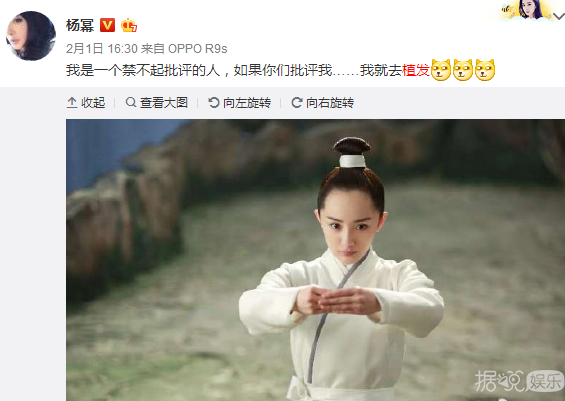Screen dimensions: 565x401
Task: Open the user's round profile avatar
Action: click(x=31, y=36)
